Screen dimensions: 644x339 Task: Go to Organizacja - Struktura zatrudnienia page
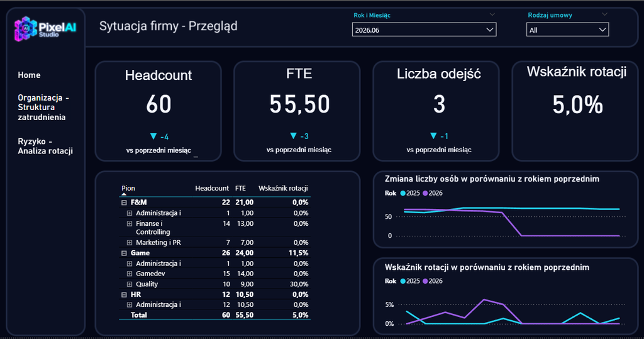coord(43,108)
